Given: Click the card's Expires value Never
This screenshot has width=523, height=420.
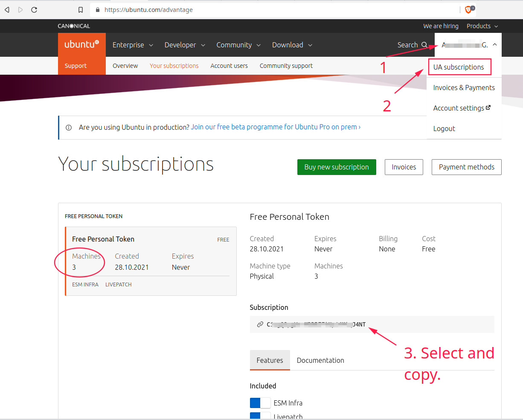Looking at the screenshot, I should click(x=181, y=267).
